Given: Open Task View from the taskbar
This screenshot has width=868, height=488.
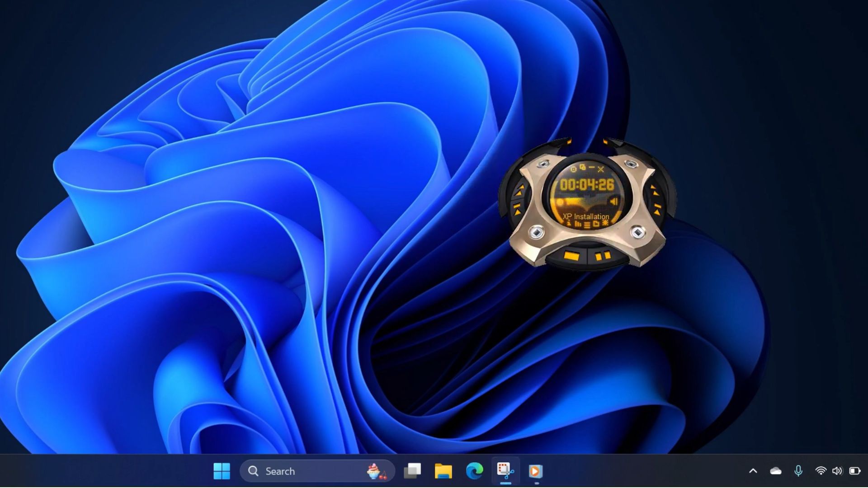Looking at the screenshot, I should pos(412,471).
